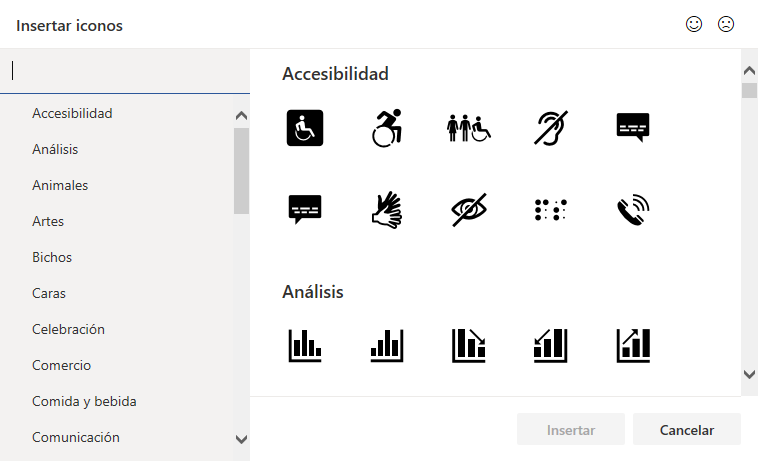Pick the family restroom with wheelchair icon
This screenshot has width=758, height=462.
468,128
